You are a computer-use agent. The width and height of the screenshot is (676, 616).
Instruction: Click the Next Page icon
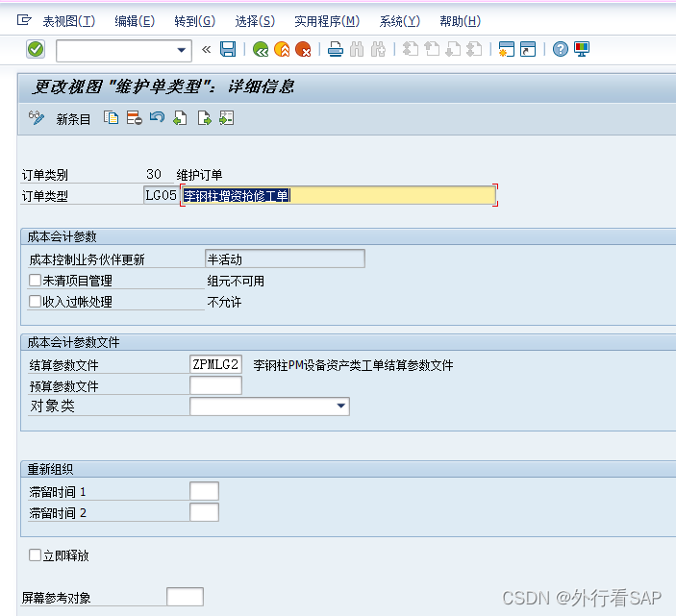453,49
